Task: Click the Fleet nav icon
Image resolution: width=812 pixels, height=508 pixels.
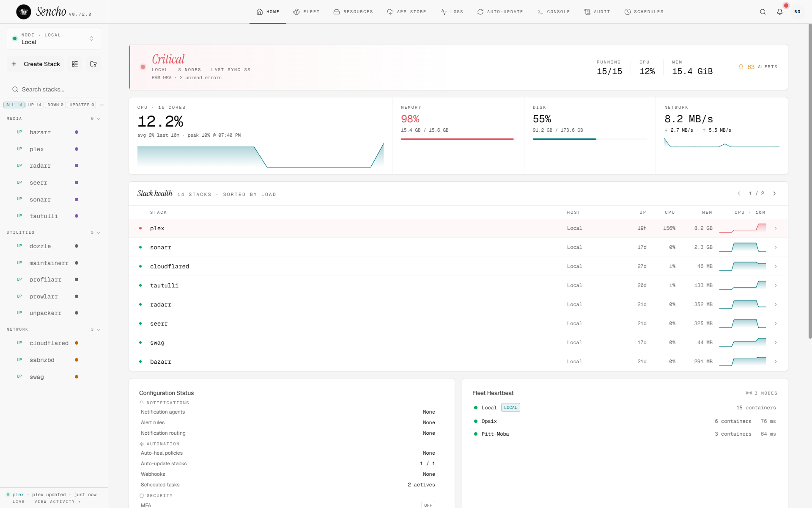Action: (296, 12)
